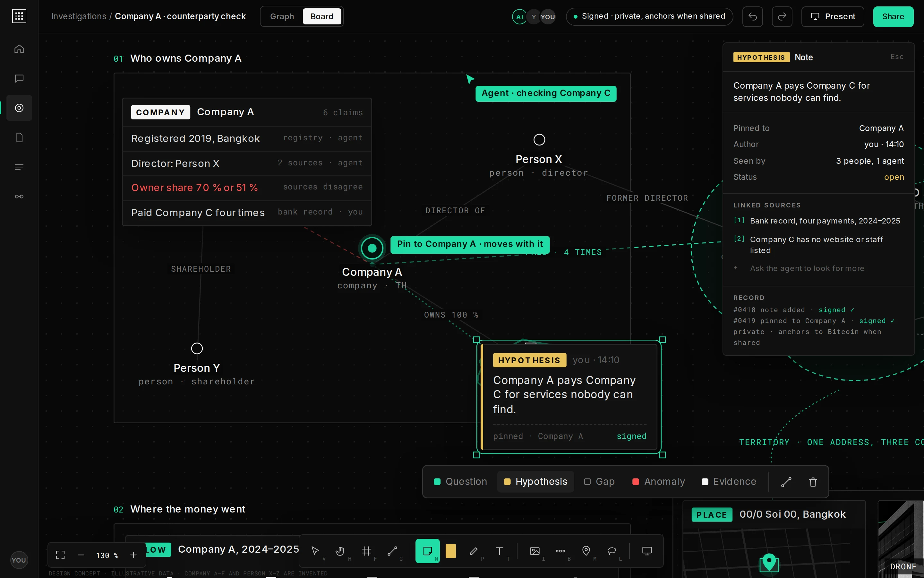
Task: Open the list lines icon in sidebar
Action: point(19,167)
